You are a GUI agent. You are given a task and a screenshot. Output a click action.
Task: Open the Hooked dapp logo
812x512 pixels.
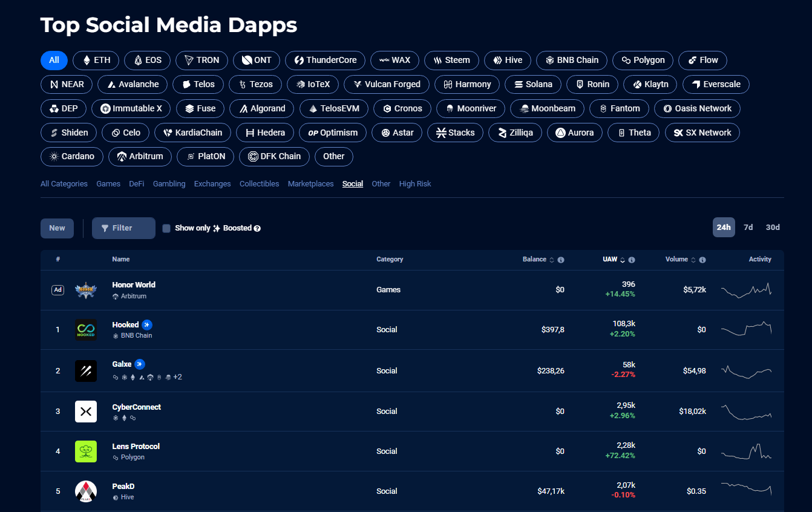coord(86,330)
